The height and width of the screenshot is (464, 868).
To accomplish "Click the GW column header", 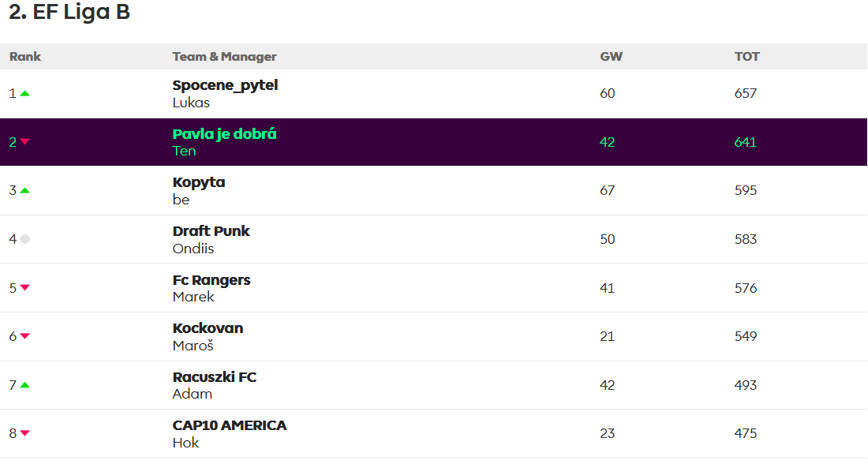I will pos(611,57).
